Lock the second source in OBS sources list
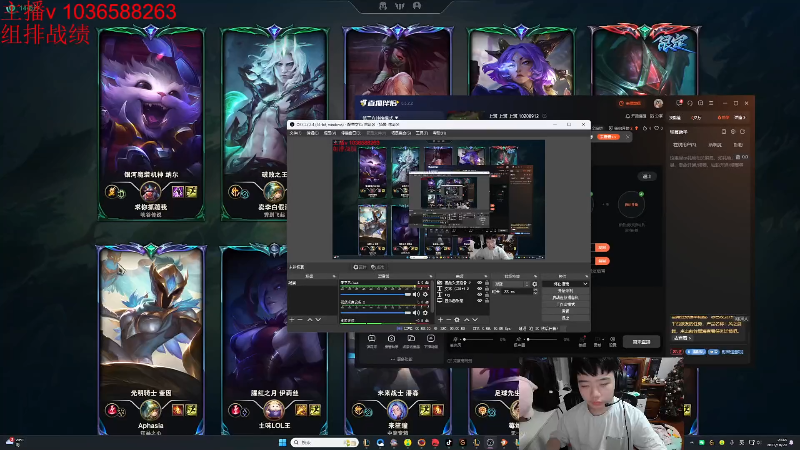This screenshot has width=800, height=450. click(x=487, y=289)
